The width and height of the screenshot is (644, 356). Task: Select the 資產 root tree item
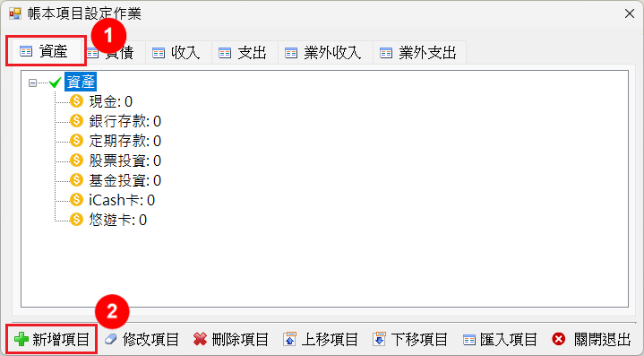click(81, 82)
